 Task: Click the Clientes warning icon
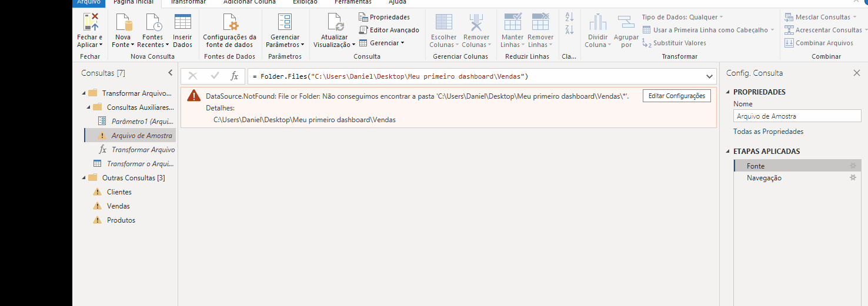tap(98, 192)
